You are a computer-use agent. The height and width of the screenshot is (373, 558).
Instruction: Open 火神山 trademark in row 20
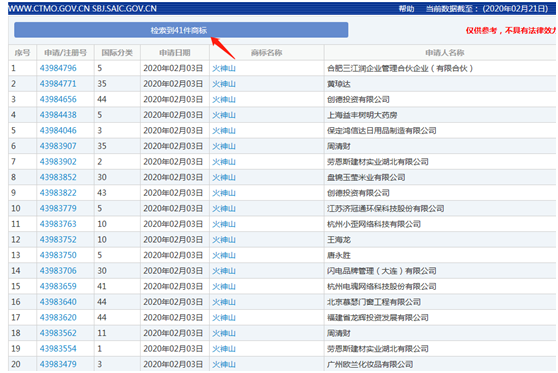click(x=224, y=364)
